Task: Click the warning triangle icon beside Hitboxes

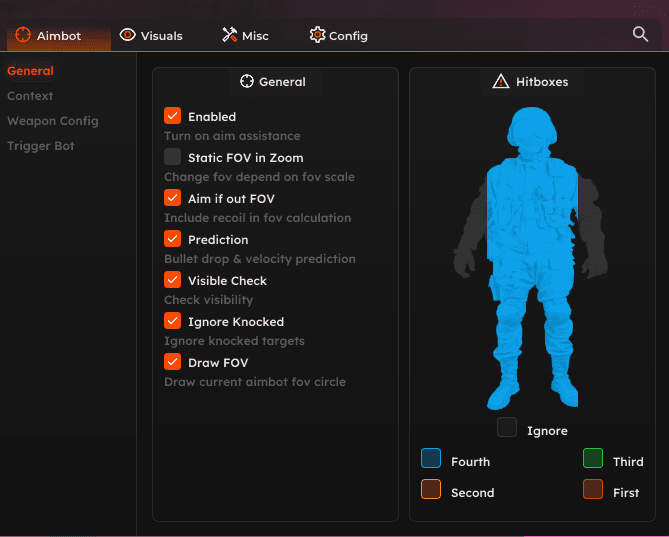Action: [500, 81]
